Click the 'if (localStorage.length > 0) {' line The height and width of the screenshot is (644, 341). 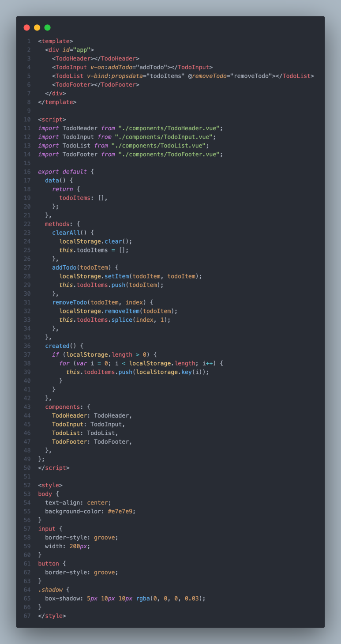[105, 355]
